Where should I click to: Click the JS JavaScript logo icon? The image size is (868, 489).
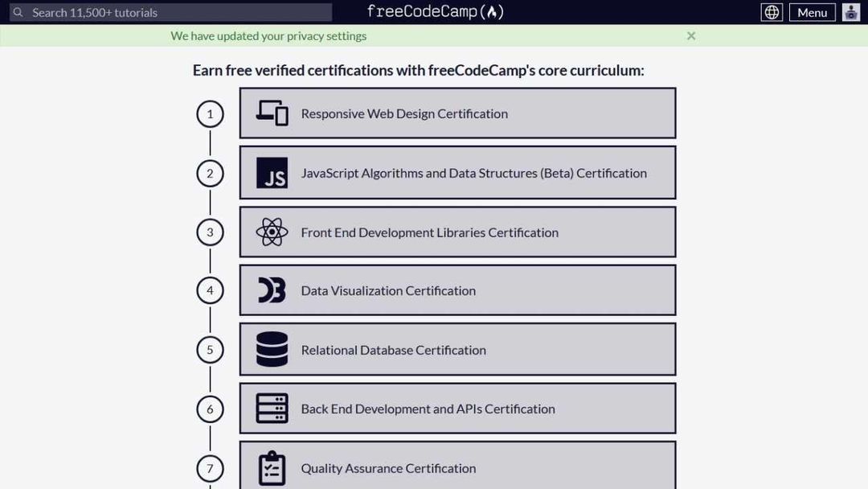272,173
